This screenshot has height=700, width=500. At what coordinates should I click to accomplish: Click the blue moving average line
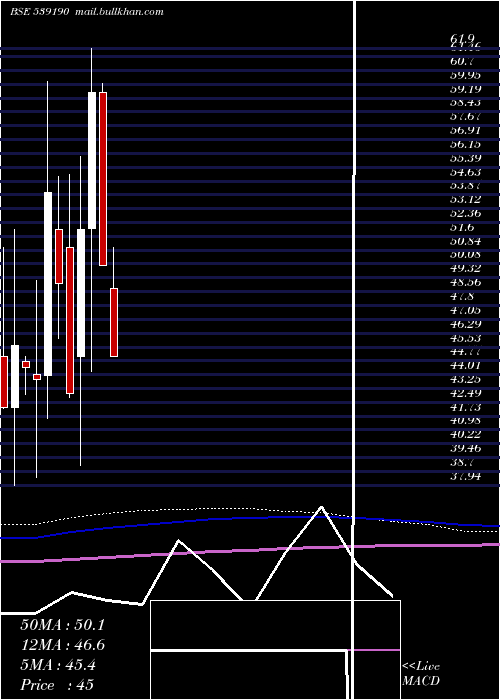click(x=250, y=518)
